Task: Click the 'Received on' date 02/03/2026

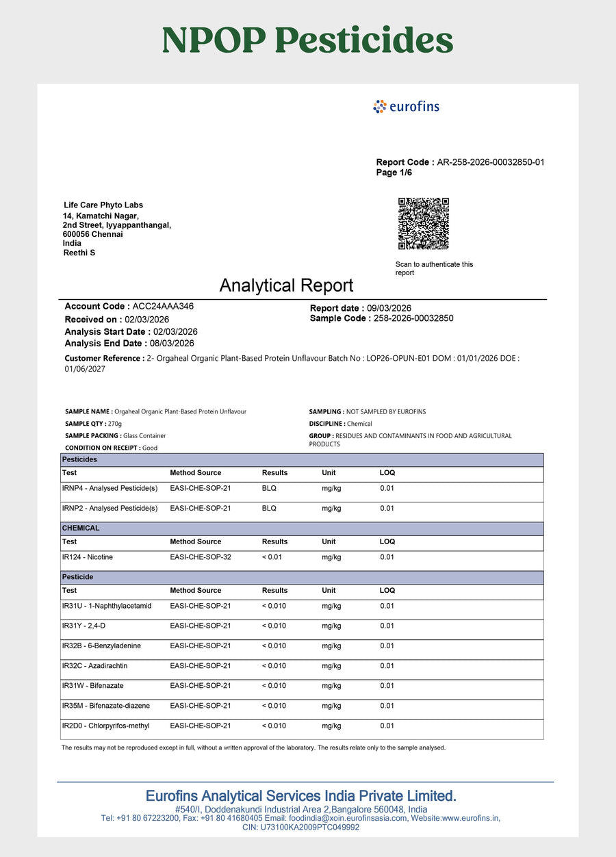Action: (x=147, y=320)
